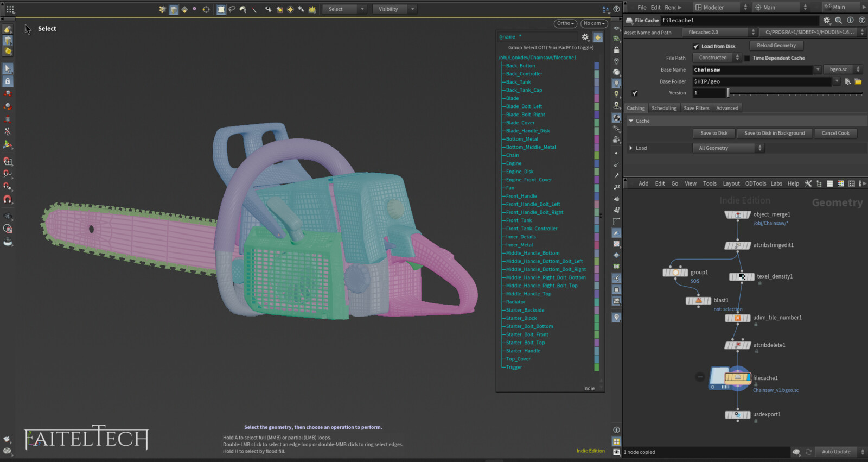Collapse the Cache section
868x462 pixels.
631,121
